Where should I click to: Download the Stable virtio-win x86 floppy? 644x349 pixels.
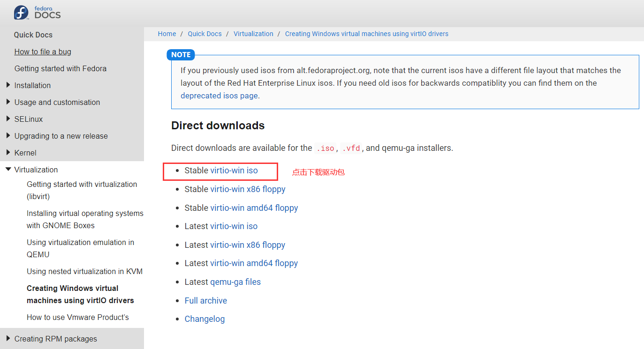pos(248,189)
